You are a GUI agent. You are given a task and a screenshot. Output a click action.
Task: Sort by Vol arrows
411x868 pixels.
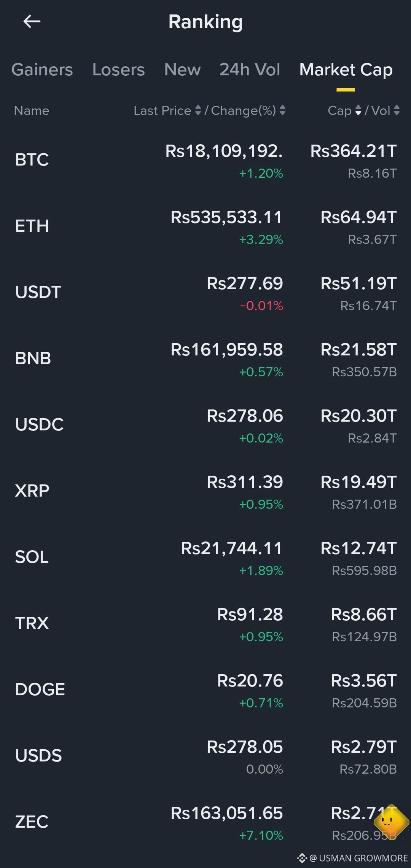(397, 110)
